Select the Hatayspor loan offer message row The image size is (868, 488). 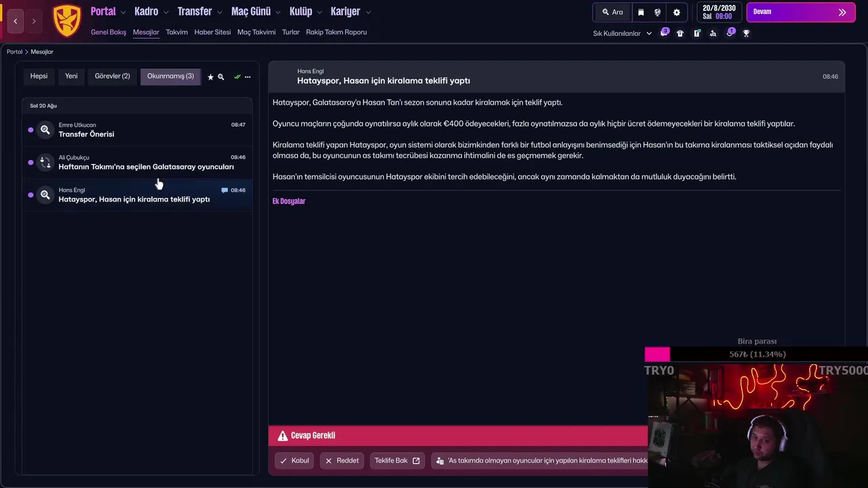(137, 195)
